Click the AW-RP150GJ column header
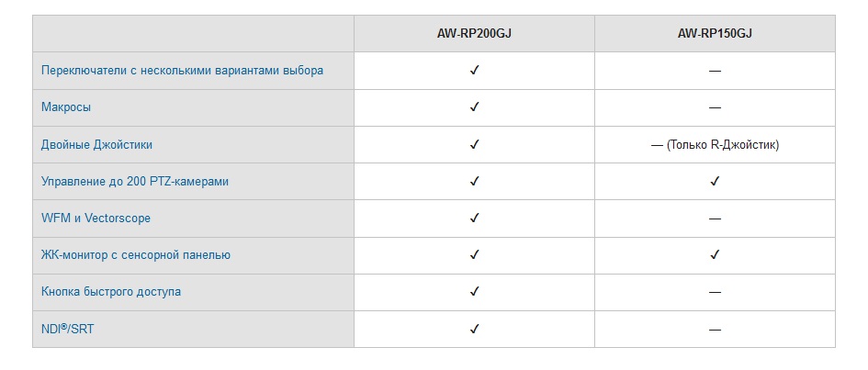This screenshot has height=370, width=868. point(715,34)
